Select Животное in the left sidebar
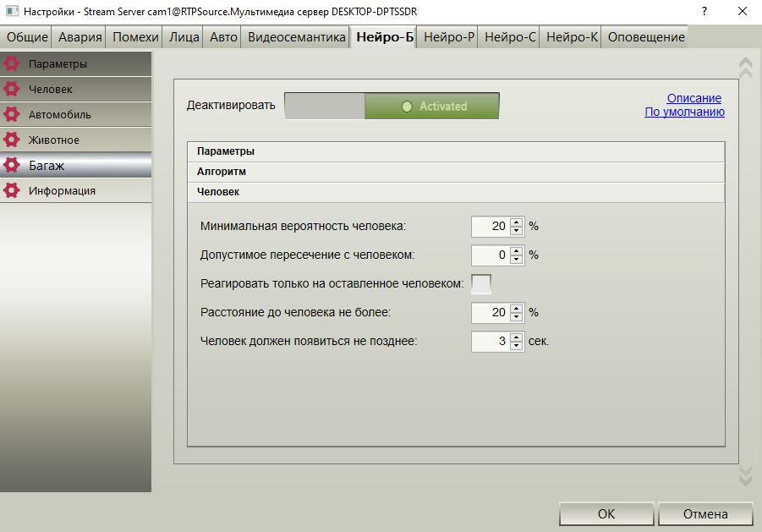This screenshot has height=532, width=762. 76,140
